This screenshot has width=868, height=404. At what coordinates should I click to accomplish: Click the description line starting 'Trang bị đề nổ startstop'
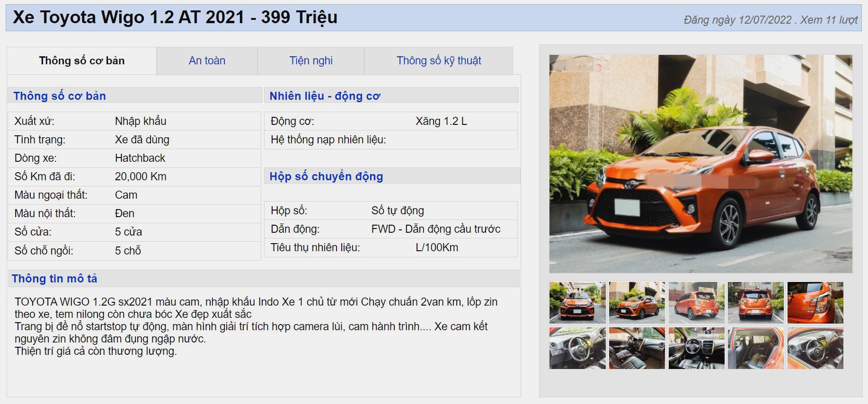point(251,326)
